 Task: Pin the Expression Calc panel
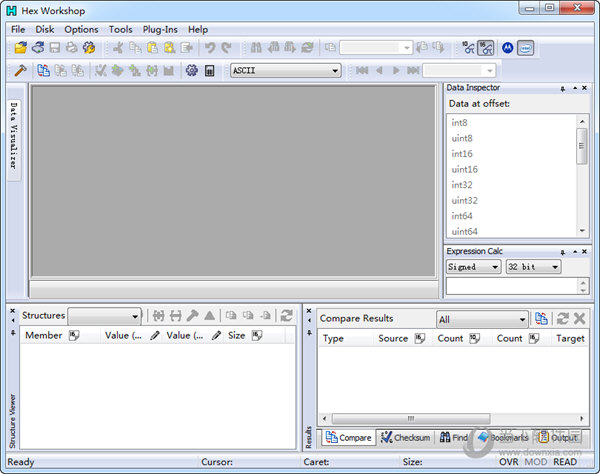[564, 251]
